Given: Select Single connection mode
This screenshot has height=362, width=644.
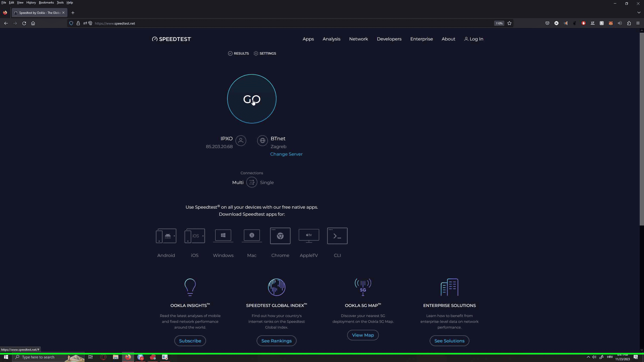Looking at the screenshot, I should coord(267,183).
